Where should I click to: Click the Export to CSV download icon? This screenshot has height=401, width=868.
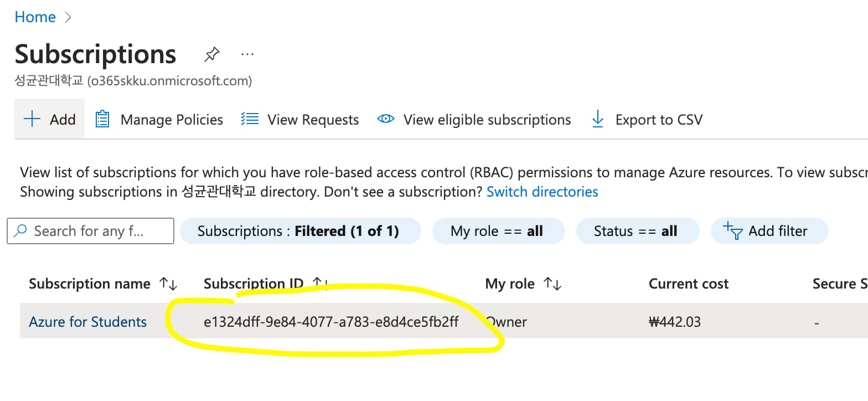[597, 119]
